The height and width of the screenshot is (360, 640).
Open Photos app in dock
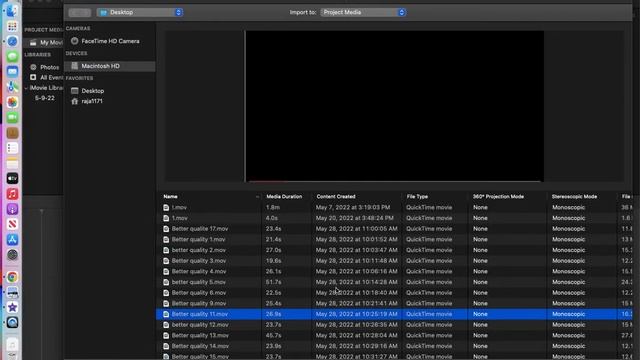(12, 102)
